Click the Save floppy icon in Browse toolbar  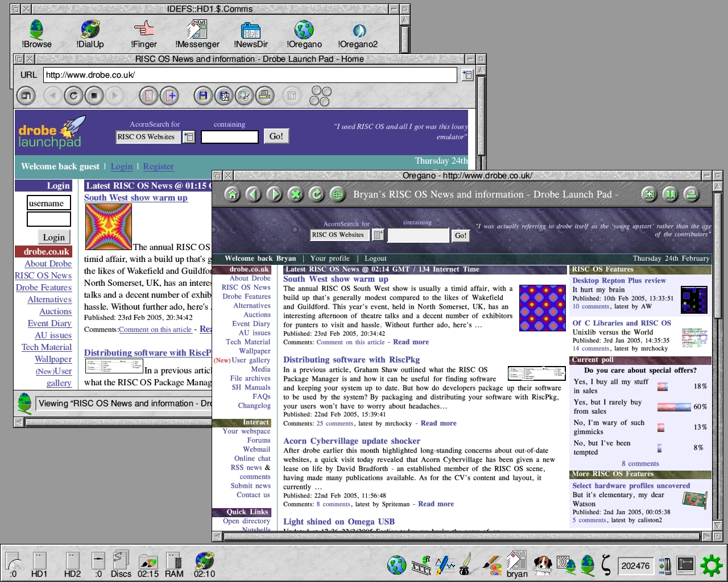coord(203,95)
